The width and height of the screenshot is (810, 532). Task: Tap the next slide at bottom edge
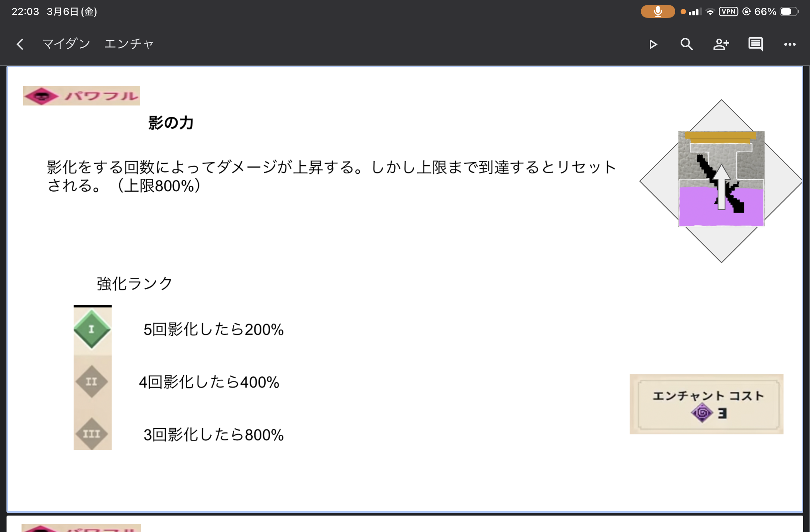pyautogui.click(x=405, y=524)
